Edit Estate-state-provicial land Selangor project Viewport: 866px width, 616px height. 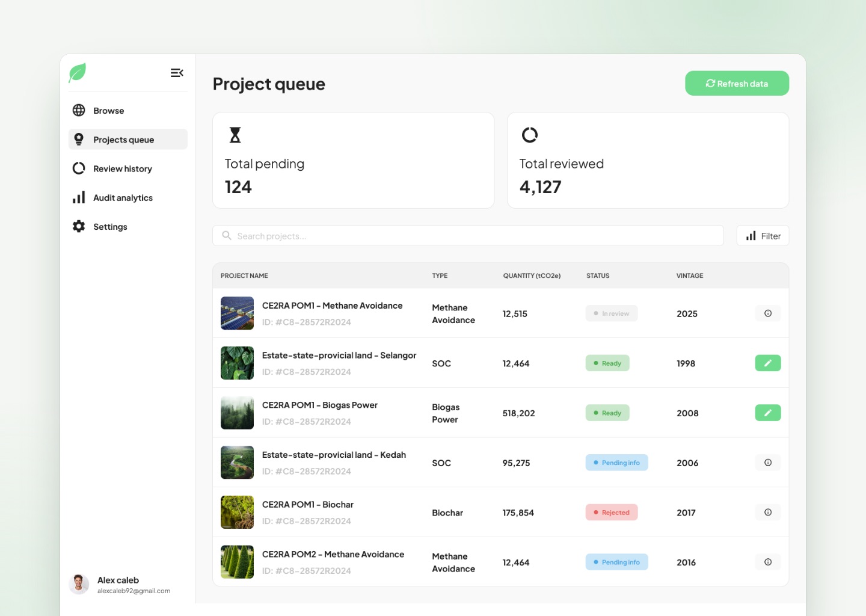768,363
